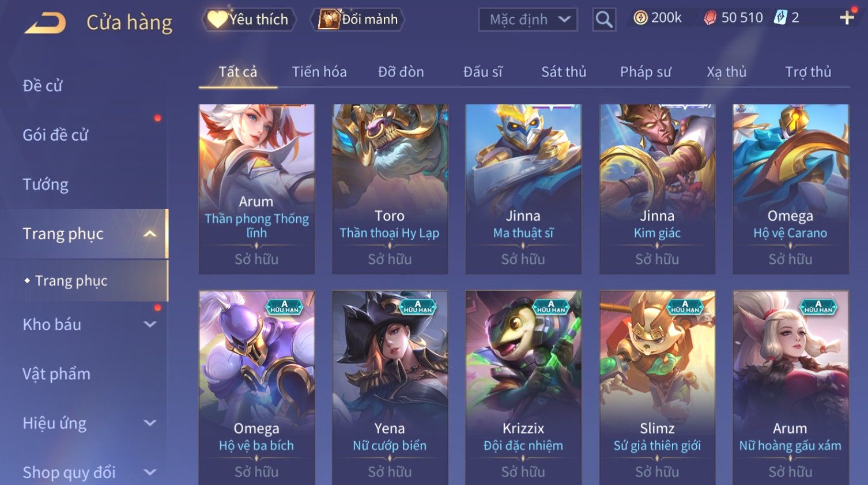Click the blue voucher ticket icon

pos(780,18)
